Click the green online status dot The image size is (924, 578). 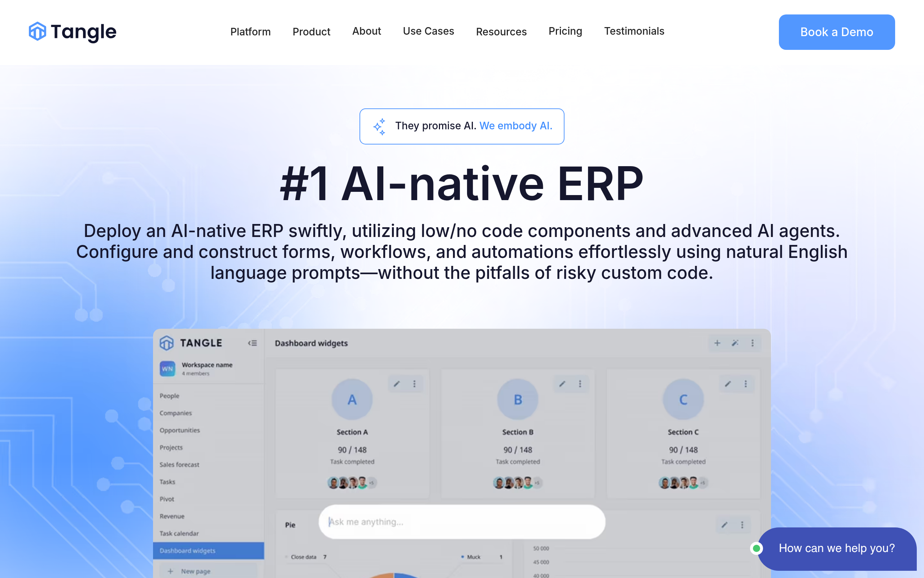click(757, 548)
